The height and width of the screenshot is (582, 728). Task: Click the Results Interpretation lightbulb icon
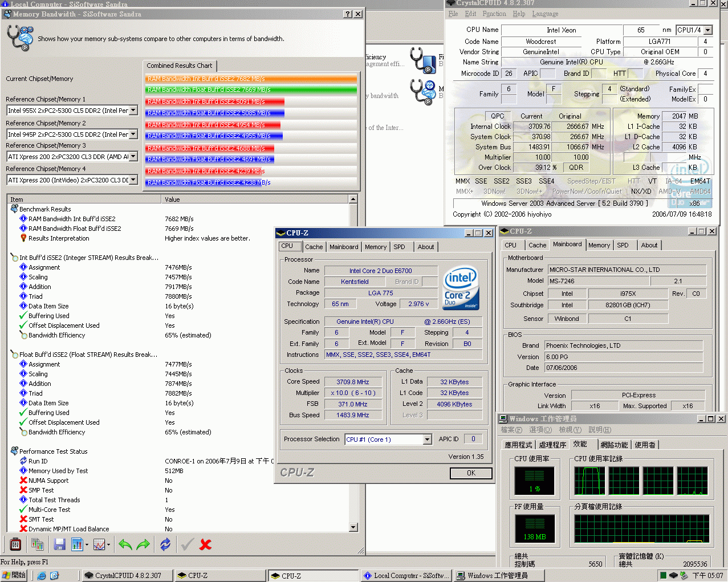pyautogui.click(x=23, y=238)
